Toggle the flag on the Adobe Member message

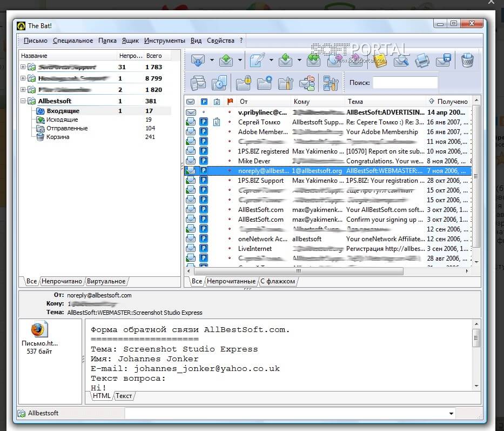pos(230,131)
